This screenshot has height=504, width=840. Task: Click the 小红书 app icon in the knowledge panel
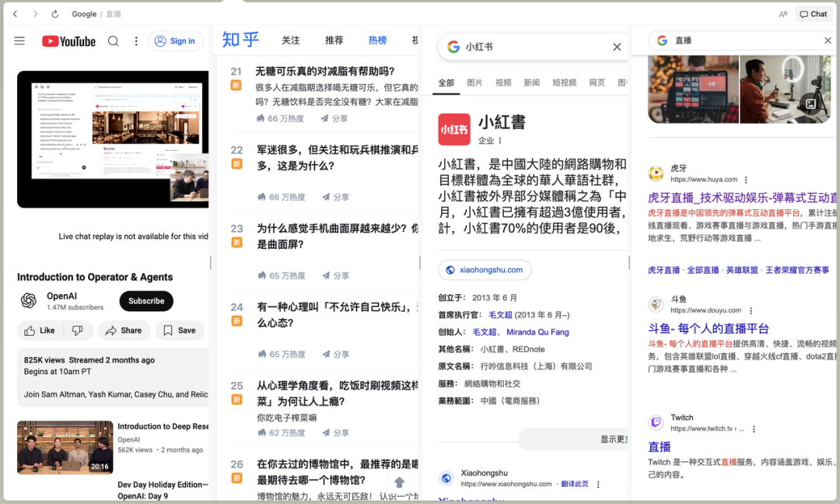pos(453,130)
